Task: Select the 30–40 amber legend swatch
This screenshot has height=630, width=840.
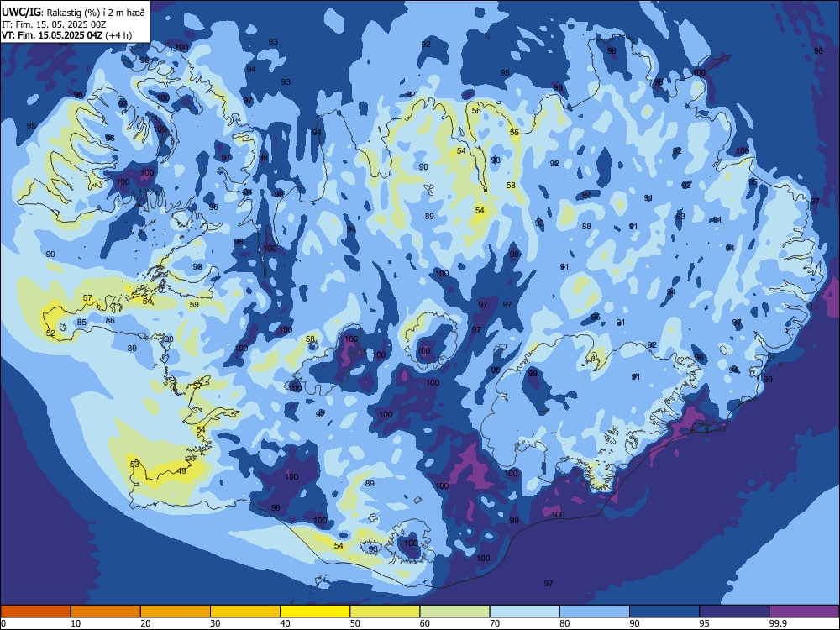Action: (245, 612)
